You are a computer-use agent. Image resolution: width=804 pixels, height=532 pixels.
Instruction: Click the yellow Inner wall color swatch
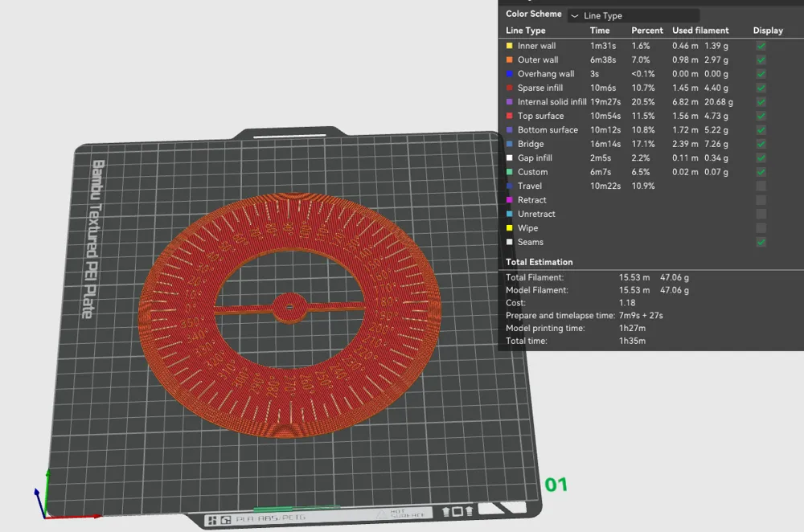point(509,46)
